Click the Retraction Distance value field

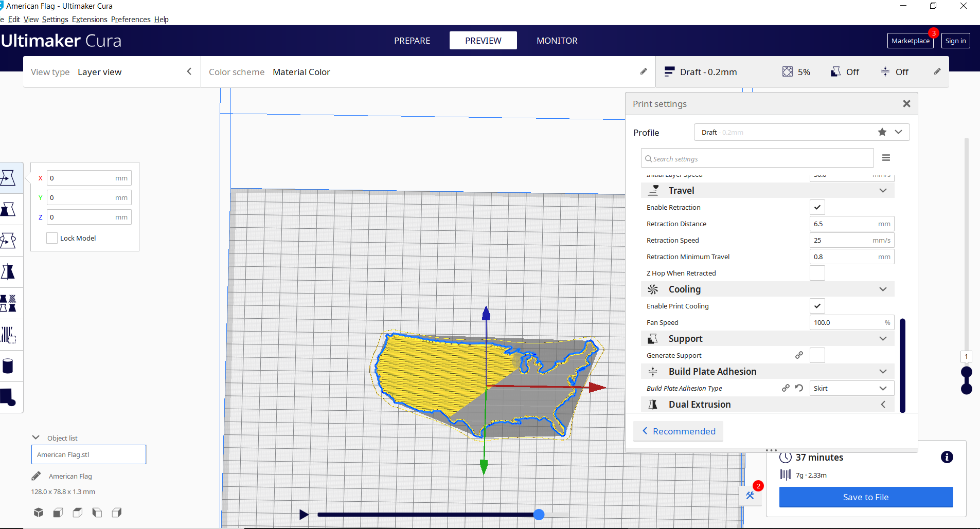(852, 224)
